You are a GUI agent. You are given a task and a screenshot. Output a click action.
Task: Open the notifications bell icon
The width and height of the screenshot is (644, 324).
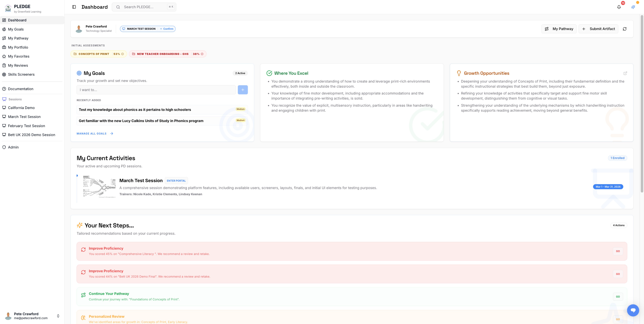619,7
